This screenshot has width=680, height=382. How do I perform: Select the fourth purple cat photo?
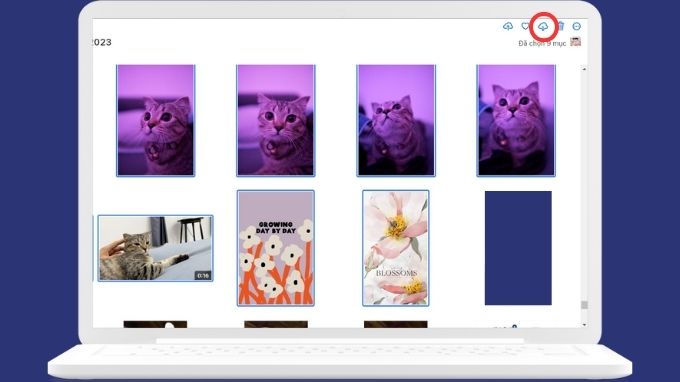(x=516, y=121)
